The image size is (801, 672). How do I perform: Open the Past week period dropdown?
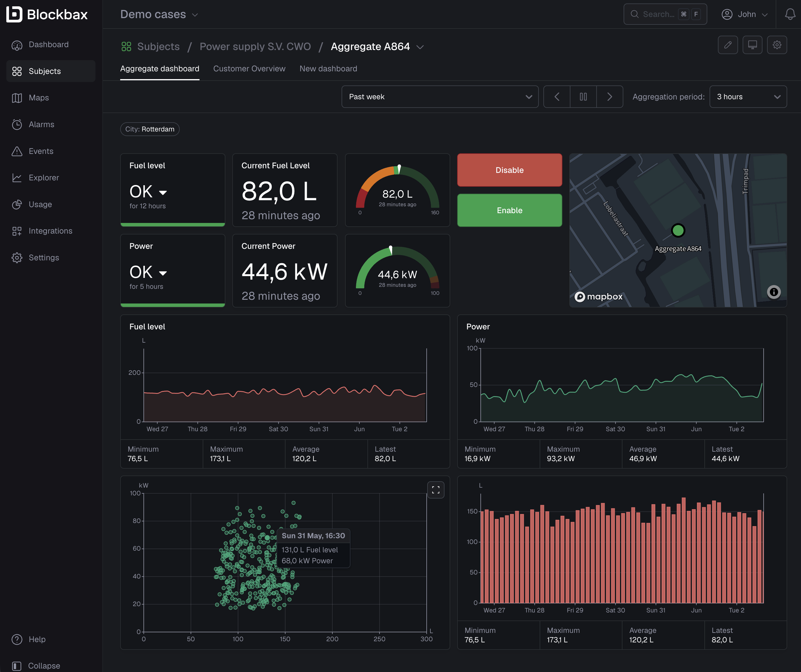pos(440,97)
